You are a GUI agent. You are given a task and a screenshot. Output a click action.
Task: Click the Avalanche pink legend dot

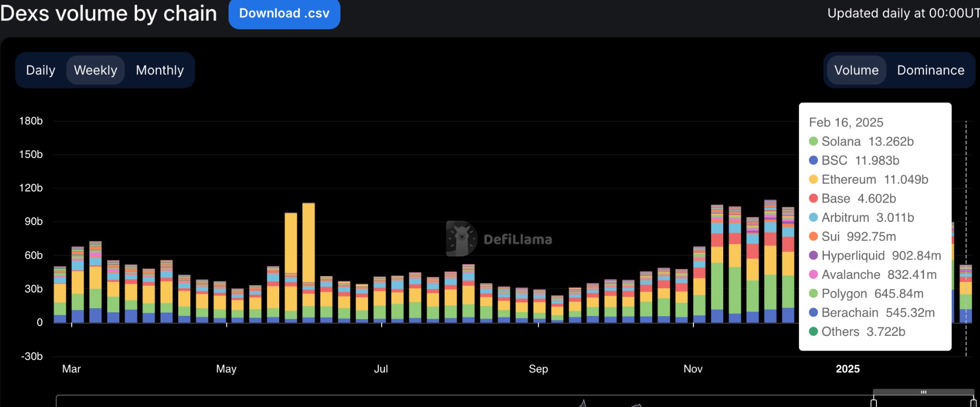coord(813,274)
